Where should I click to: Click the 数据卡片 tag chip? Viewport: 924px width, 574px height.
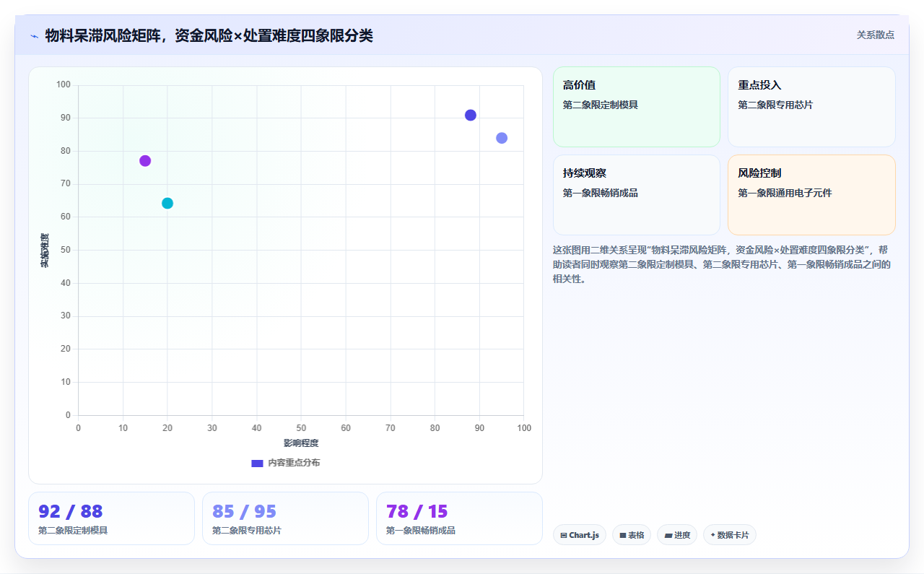click(x=730, y=535)
